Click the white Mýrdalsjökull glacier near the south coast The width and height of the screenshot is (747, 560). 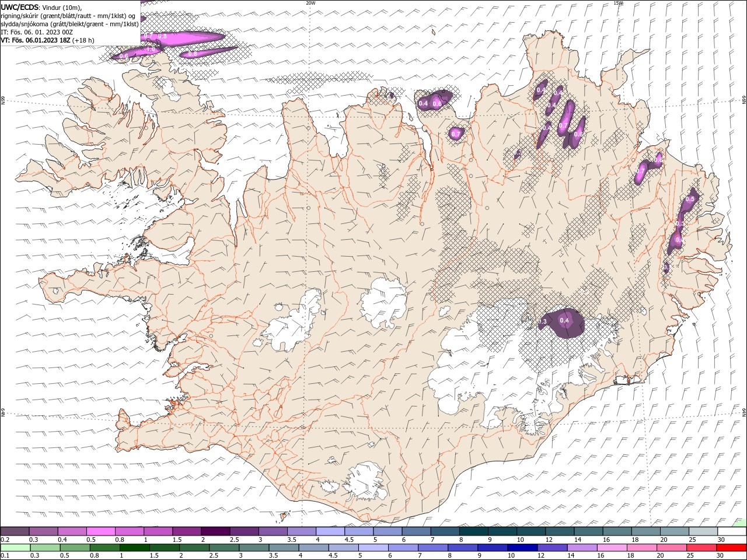[x=365, y=481]
